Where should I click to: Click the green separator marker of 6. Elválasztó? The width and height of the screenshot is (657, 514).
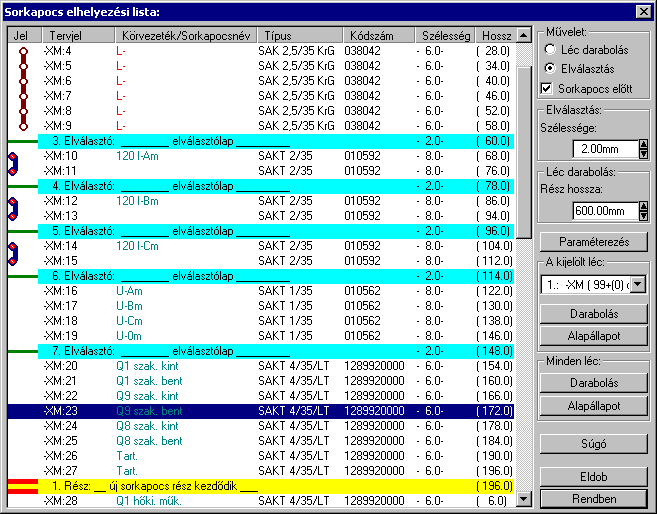click(23, 276)
